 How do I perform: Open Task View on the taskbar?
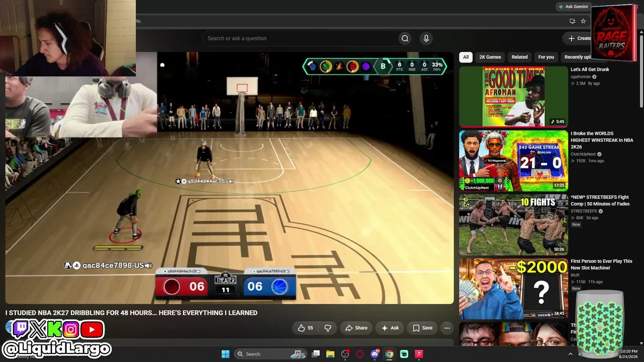[315, 354]
